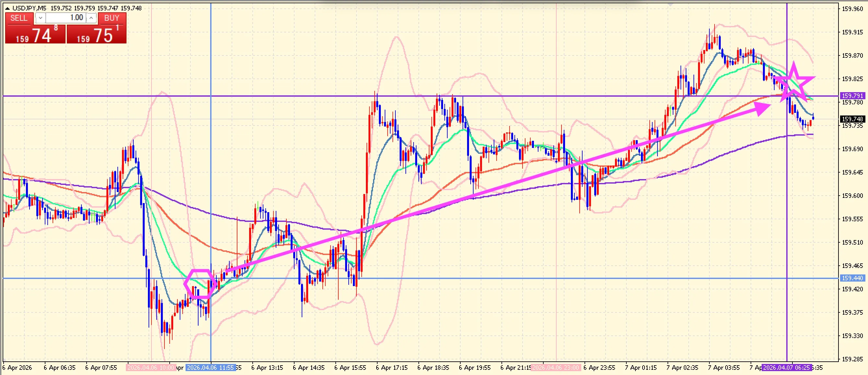The image size is (868, 375).
Task: Click the 2026.04.07 06:25 time label
Action: click(787, 367)
